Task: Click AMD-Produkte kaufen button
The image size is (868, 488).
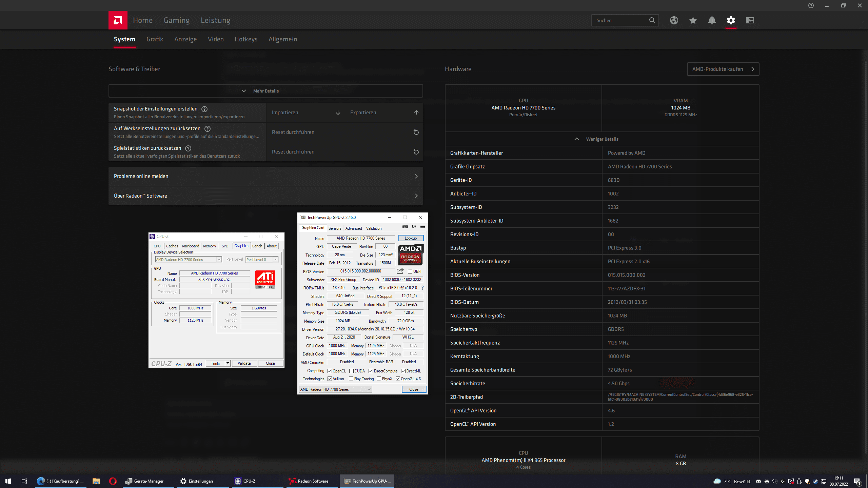Action: (723, 69)
